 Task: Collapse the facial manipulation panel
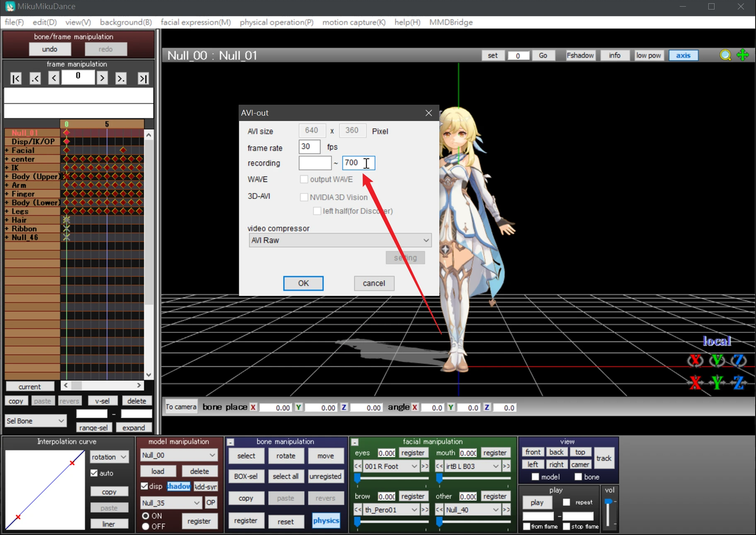(355, 442)
